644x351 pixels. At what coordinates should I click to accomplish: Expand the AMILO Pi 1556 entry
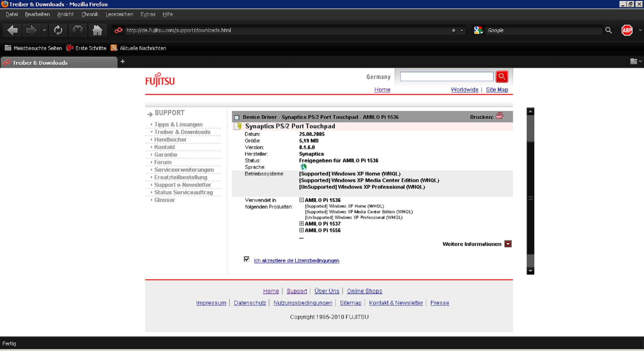301,230
